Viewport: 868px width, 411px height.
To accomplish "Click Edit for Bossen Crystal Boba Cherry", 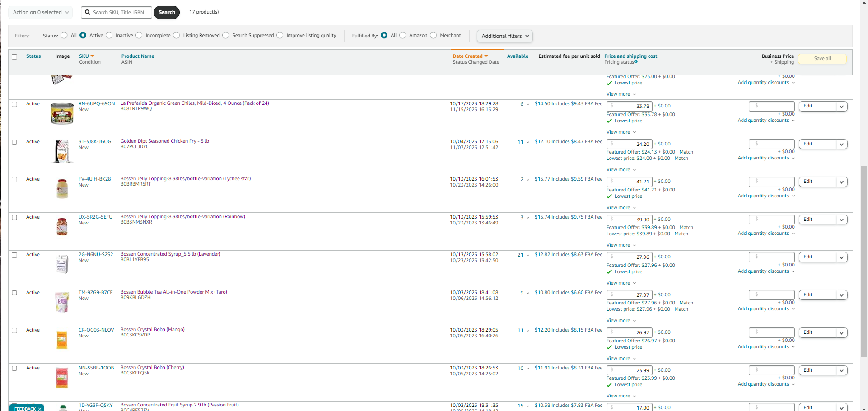I will coord(818,370).
